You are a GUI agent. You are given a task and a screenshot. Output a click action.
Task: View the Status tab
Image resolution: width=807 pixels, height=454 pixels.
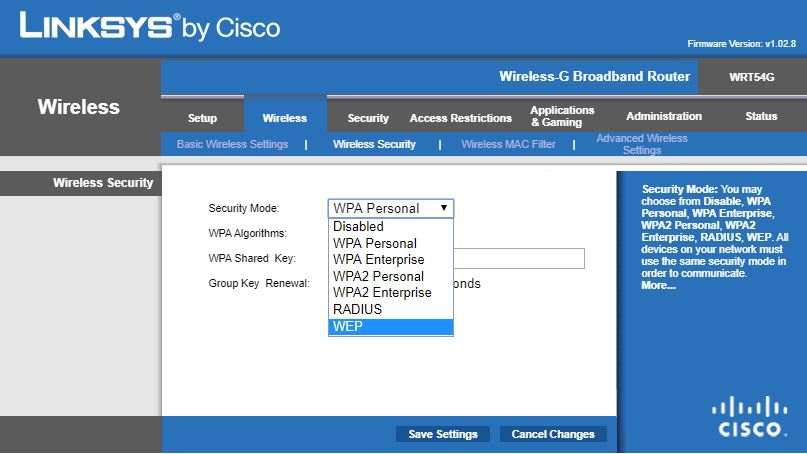click(x=761, y=116)
